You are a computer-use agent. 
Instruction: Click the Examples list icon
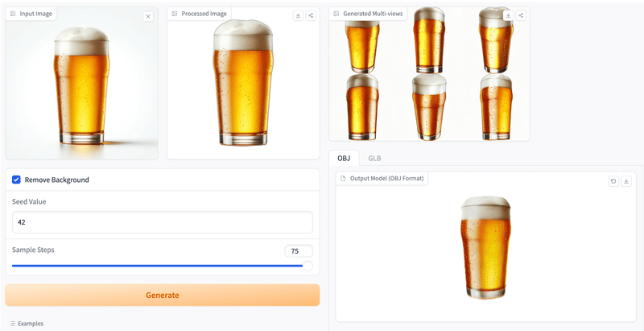point(13,323)
